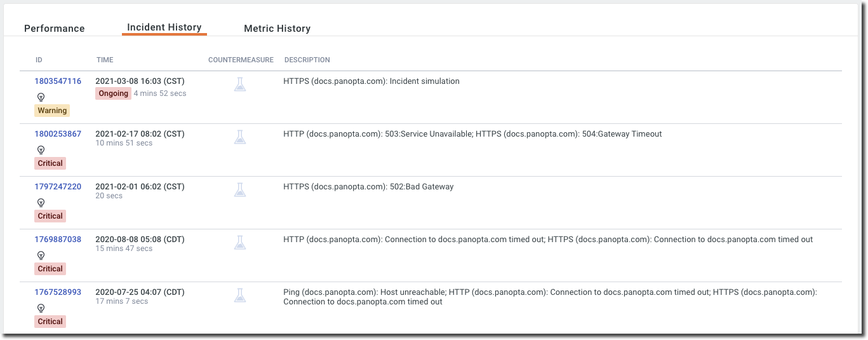
Task: Open incident 1800253867 link
Action: [58, 134]
